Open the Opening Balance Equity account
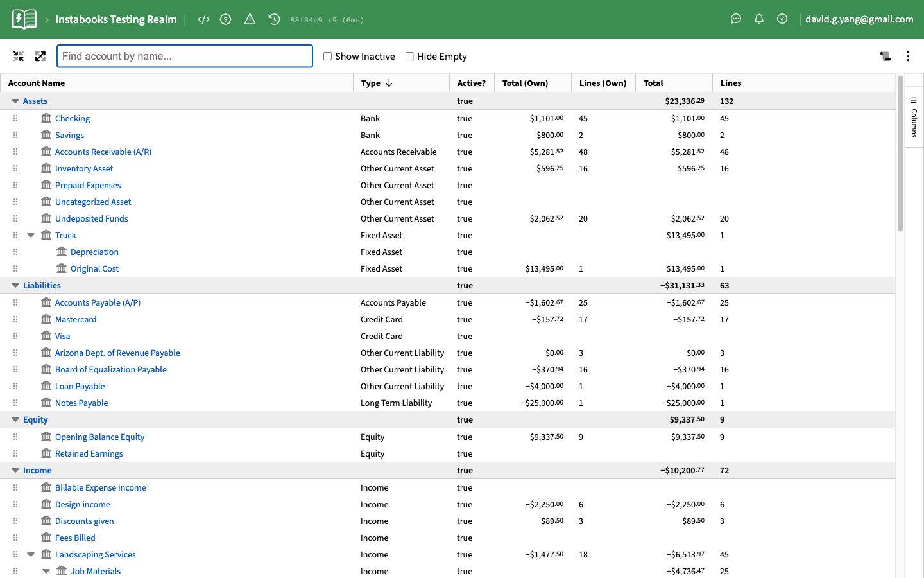This screenshot has width=924, height=578. 99,437
